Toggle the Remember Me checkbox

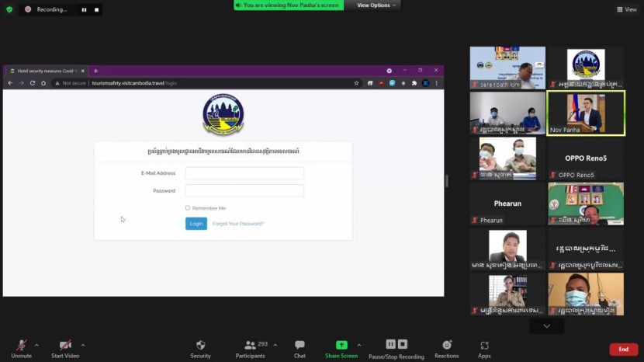pyautogui.click(x=188, y=208)
